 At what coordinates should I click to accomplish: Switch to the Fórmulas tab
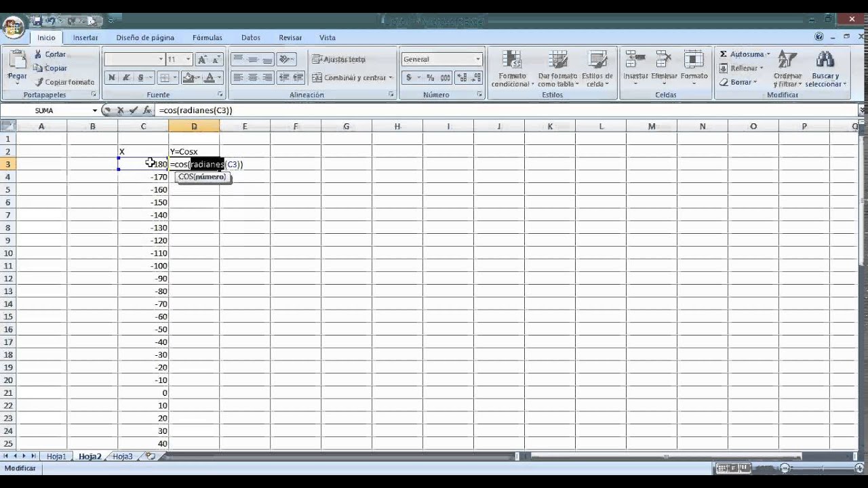[207, 38]
